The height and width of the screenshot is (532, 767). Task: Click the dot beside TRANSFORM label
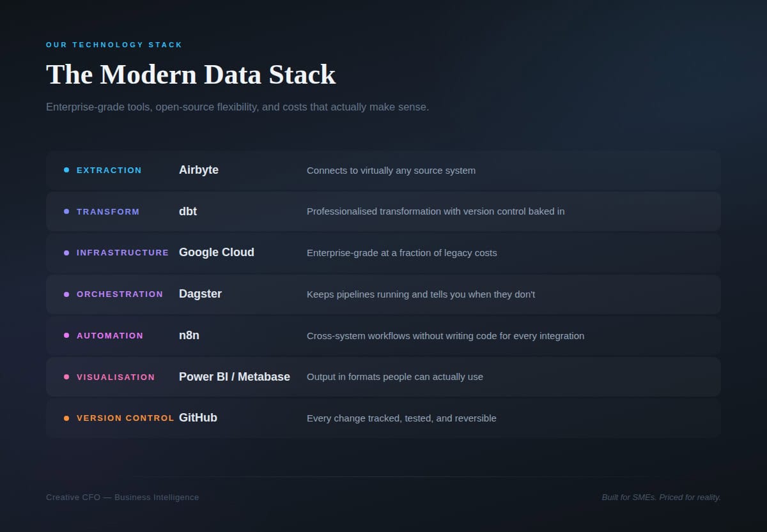[x=66, y=211]
